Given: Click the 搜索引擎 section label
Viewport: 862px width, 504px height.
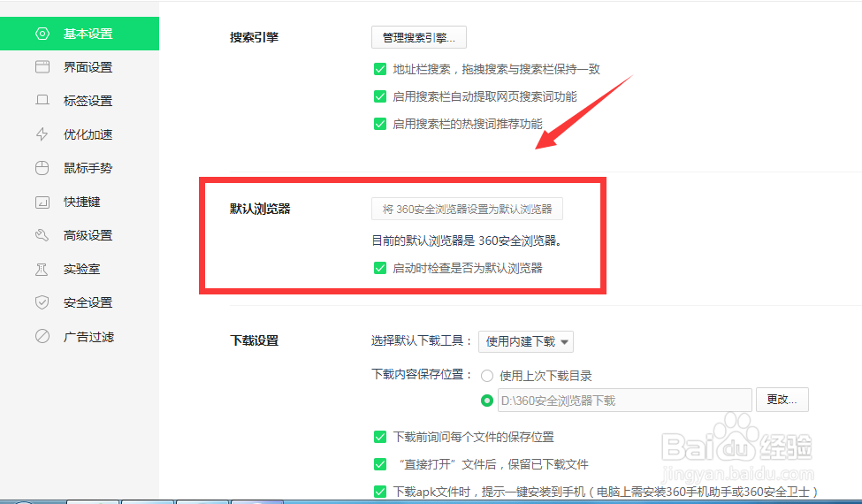Looking at the screenshot, I should click(x=254, y=37).
